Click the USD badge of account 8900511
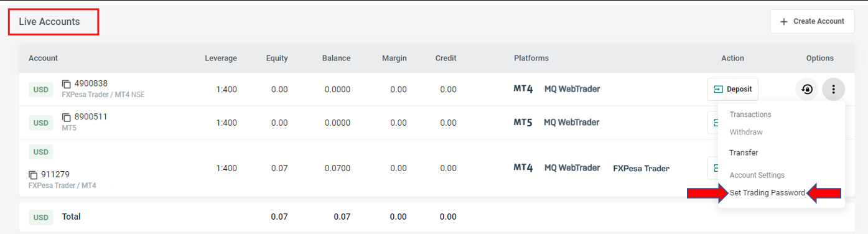 click(x=41, y=123)
